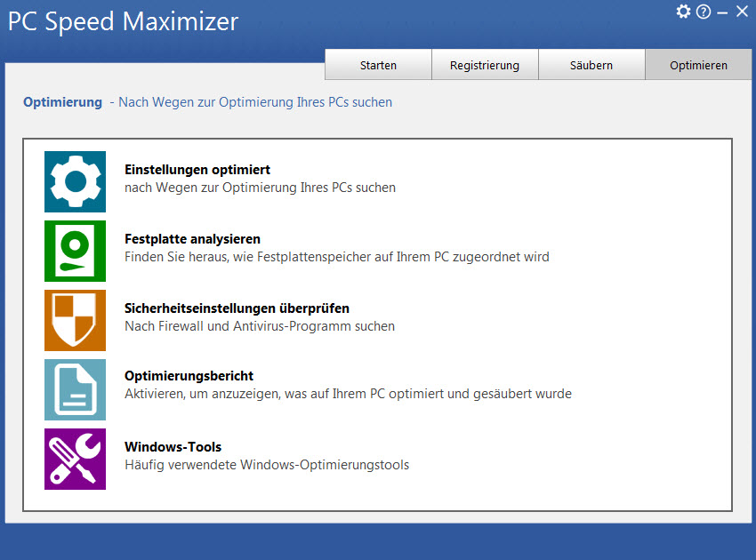Click the Optimierung heading text
Image resolution: width=756 pixels, height=560 pixels.
click(62, 102)
